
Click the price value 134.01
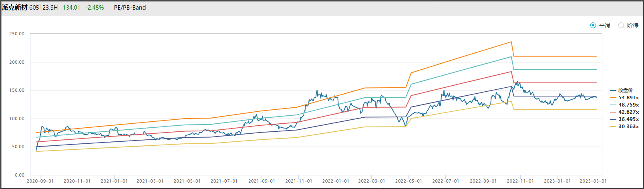tap(71, 8)
